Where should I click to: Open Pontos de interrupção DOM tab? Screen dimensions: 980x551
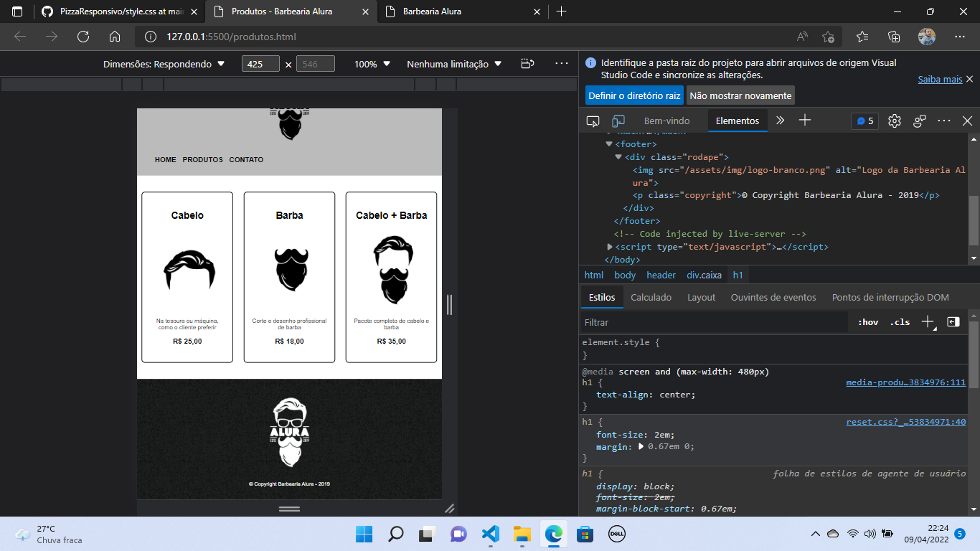tap(890, 297)
